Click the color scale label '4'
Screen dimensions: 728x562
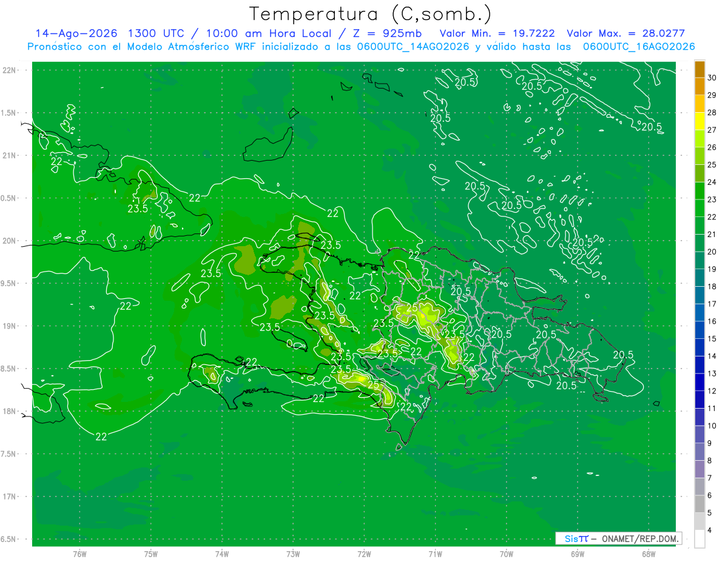pos(710,530)
